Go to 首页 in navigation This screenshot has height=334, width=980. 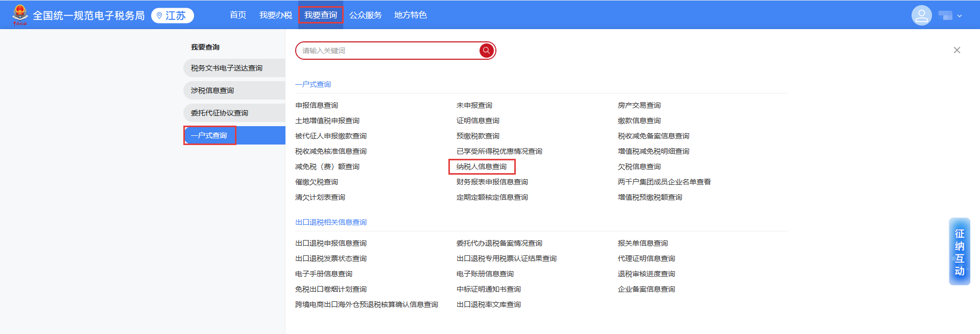(x=238, y=15)
